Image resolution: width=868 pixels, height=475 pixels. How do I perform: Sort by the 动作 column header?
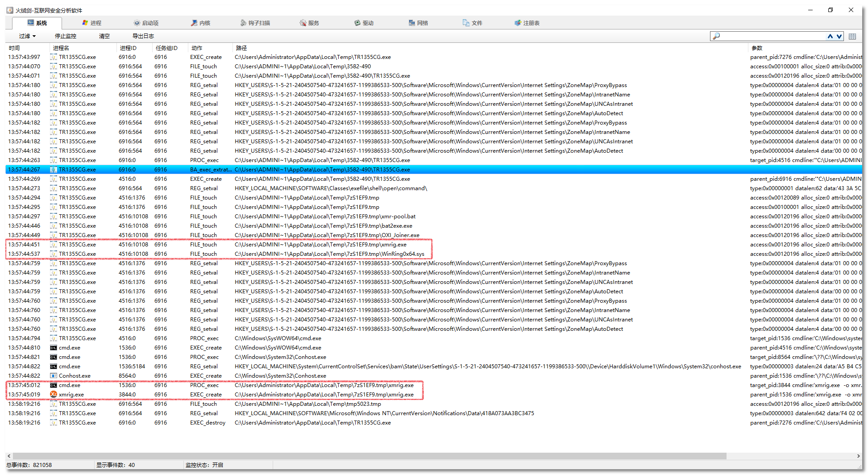coord(197,48)
